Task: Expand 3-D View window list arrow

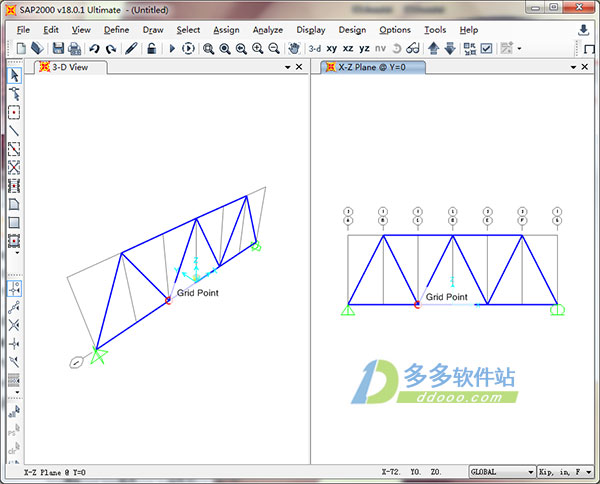Action: [287, 67]
